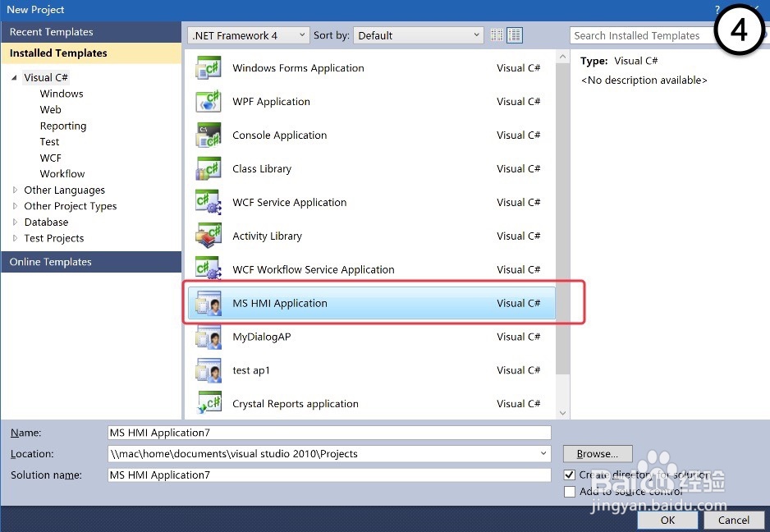The image size is (770, 532).
Task: Select the Windows Forms Application text
Action: coord(298,68)
